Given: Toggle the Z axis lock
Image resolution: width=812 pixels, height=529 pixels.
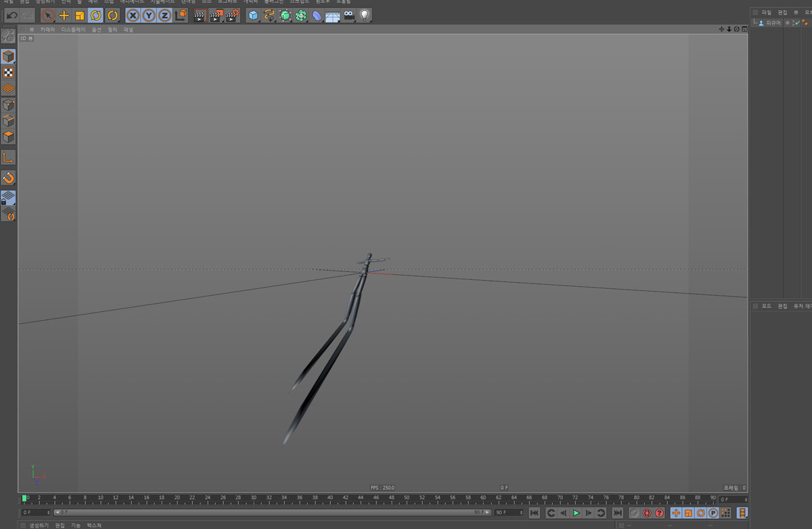Looking at the screenshot, I should (x=164, y=15).
